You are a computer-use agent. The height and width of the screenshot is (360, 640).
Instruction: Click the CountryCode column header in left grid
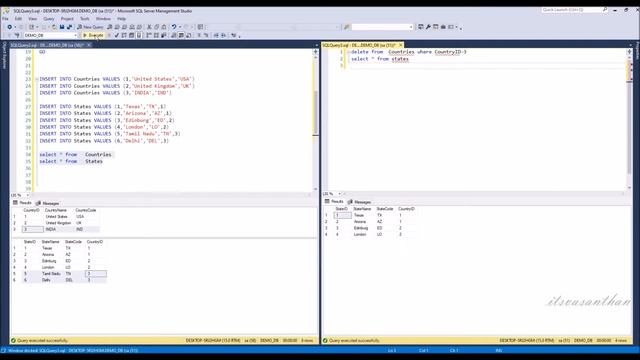(x=86, y=210)
